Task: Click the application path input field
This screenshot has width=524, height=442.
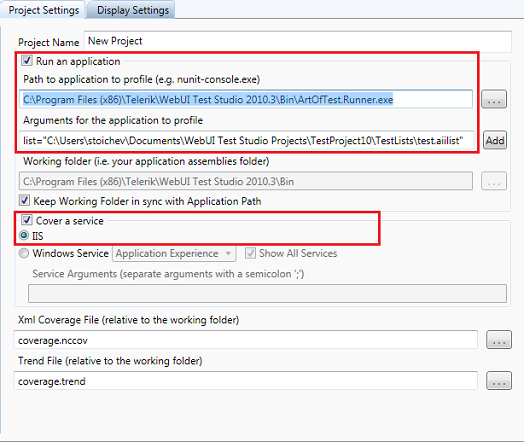Action: (x=246, y=99)
